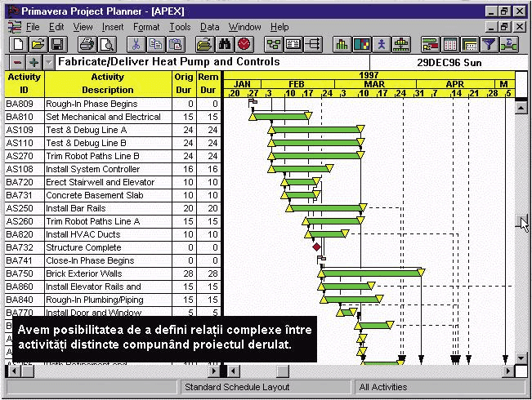Open the PERT network view icon

pyautogui.click(x=274, y=44)
